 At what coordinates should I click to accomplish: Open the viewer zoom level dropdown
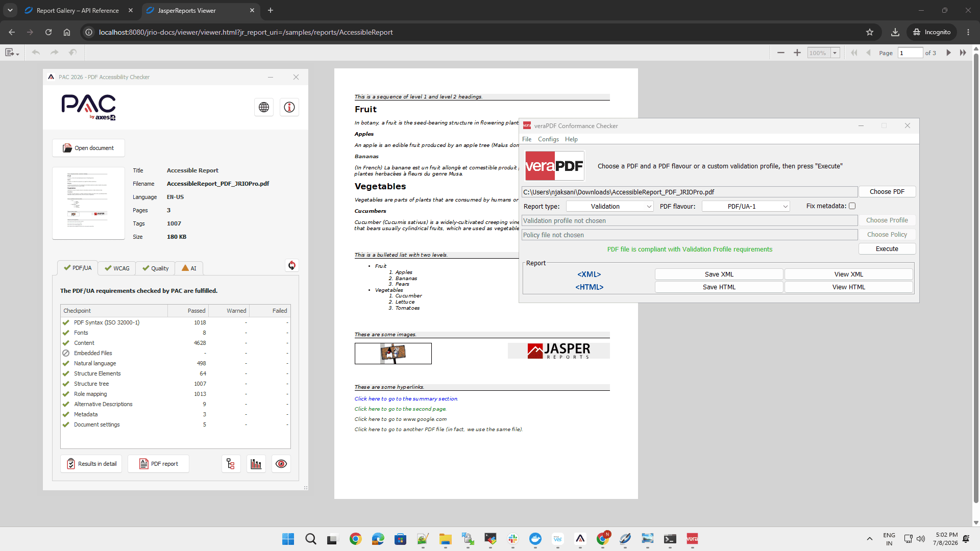(x=835, y=53)
